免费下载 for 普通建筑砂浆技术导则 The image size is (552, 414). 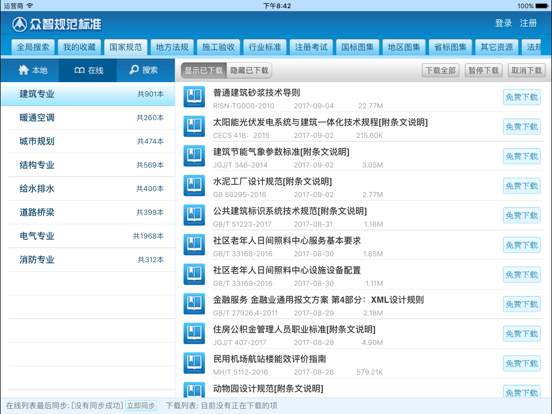click(522, 97)
